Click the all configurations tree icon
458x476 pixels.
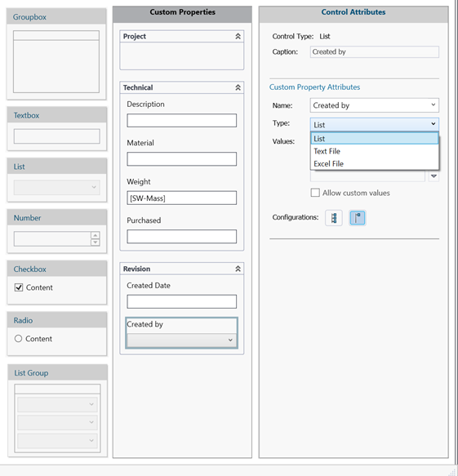[x=334, y=218]
